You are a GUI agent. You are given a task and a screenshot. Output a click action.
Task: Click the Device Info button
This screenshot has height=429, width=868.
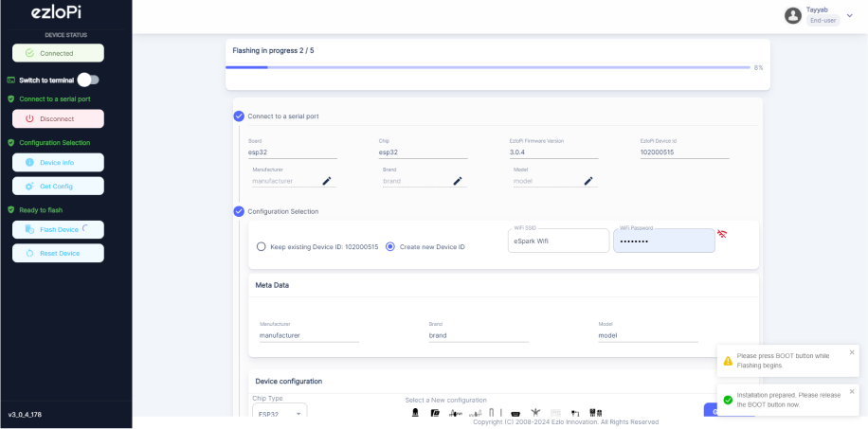point(58,163)
